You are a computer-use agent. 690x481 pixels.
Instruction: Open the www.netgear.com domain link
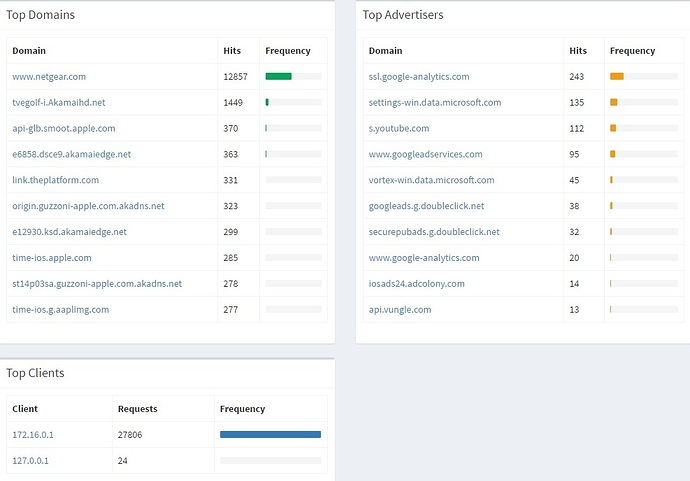tap(49, 76)
